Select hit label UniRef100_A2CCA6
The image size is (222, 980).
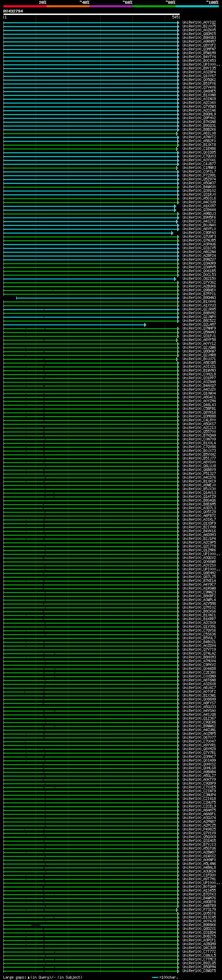click(x=199, y=110)
